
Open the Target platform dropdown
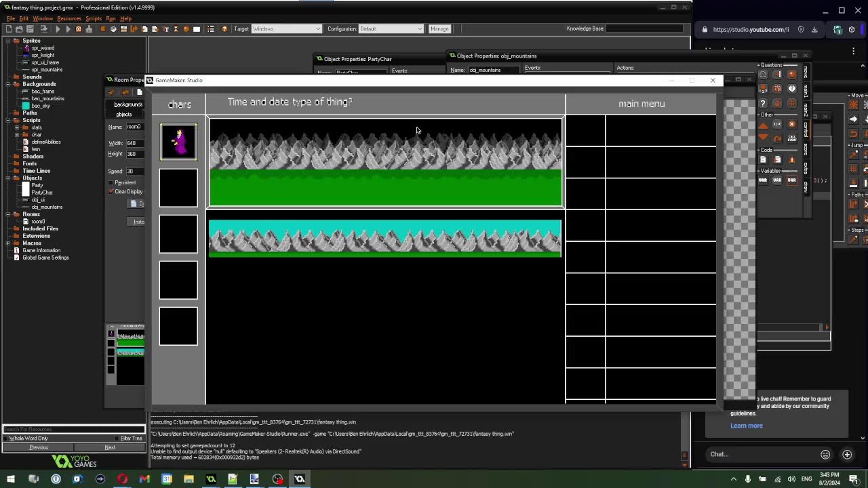click(x=286, y=29)
